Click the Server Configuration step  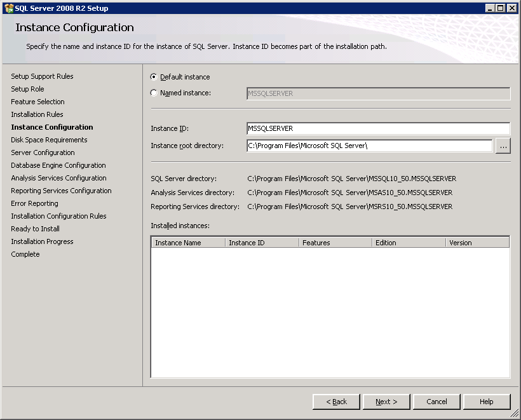click(x=43, y=152)
